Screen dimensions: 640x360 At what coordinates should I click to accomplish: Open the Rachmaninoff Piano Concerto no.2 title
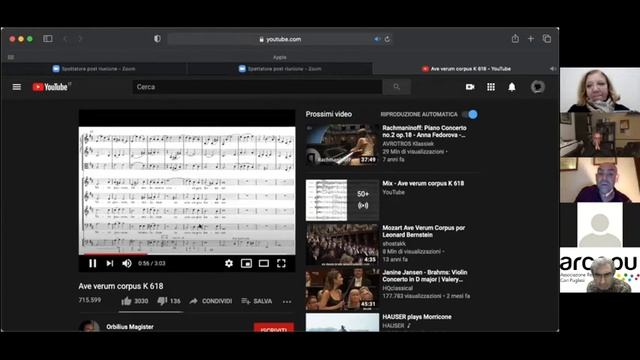[x=424, y=131]
